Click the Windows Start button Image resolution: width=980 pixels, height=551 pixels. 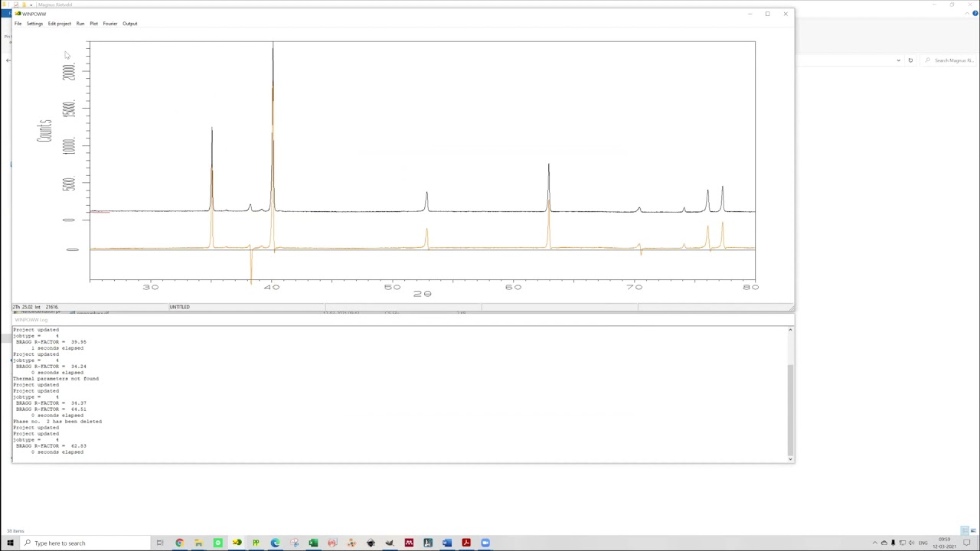point(10,543)
